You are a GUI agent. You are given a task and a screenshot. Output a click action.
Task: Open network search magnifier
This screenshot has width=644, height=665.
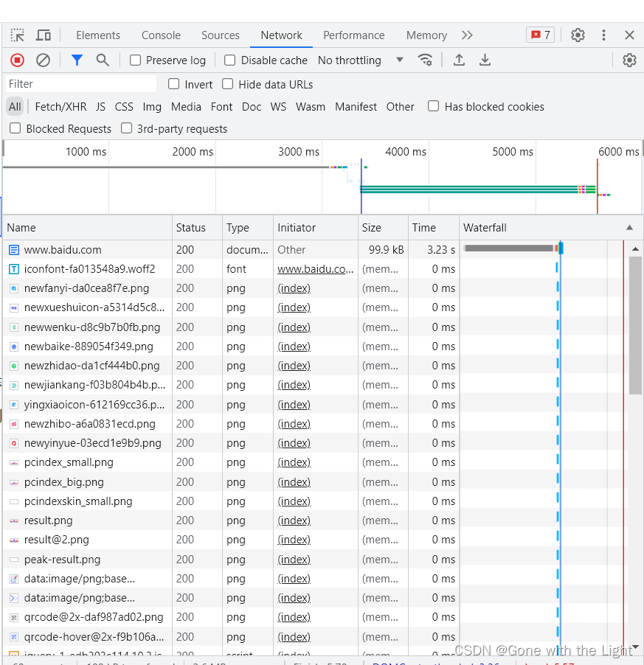coord(103,60)
